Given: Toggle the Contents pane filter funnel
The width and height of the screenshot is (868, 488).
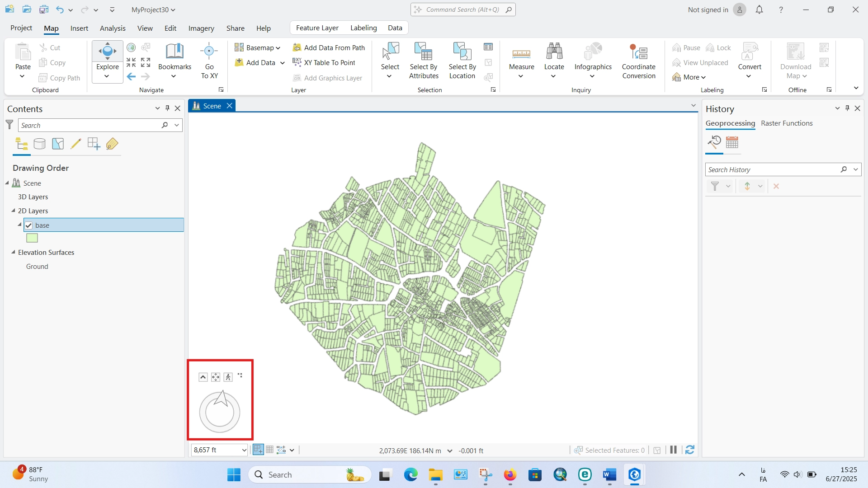Looking at the screenshot, I should 9,125.
